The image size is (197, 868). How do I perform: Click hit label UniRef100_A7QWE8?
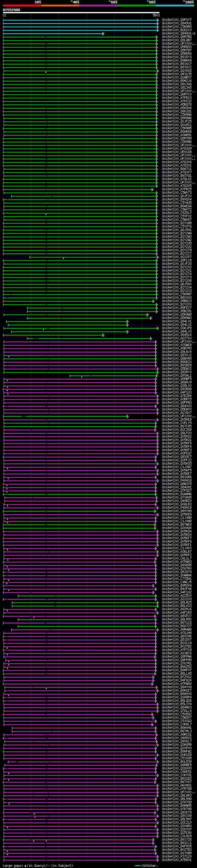tap(176, 345)
